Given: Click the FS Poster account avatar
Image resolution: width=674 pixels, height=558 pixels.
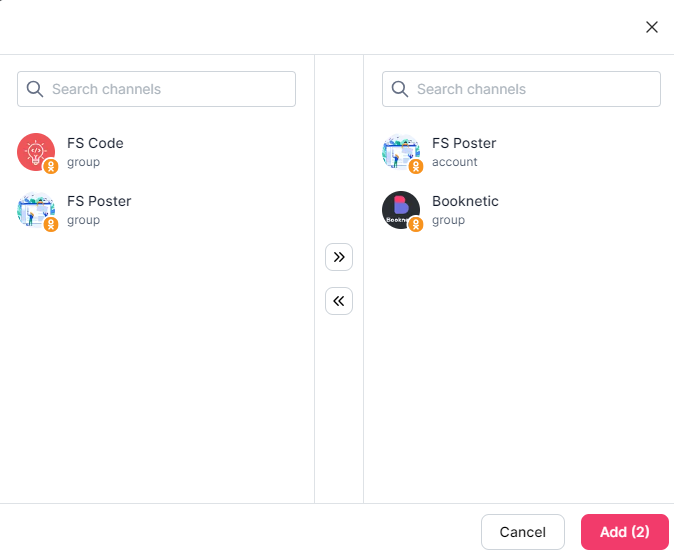Looking at the screenshot, I should coord(400,151).
